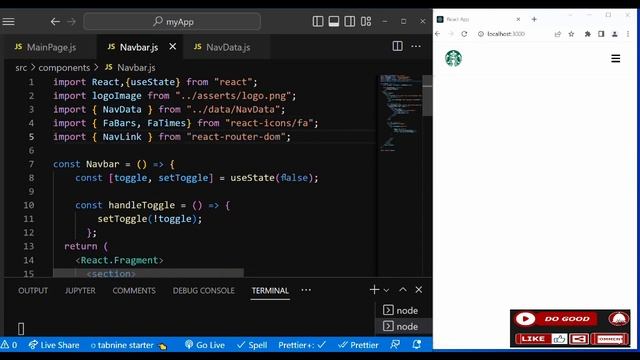Screen dimensions: 640x360
Task: Close the React App browser tab
Action: tap(518, 19)
